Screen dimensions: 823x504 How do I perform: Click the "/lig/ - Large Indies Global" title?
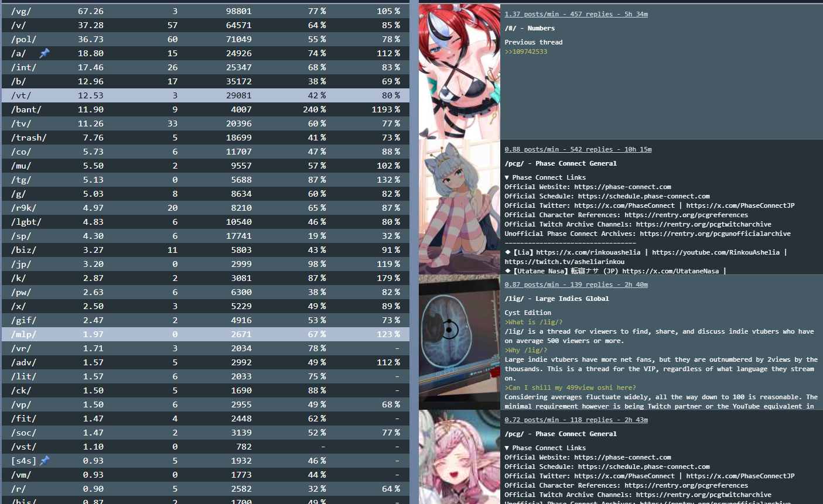tap(556, 299)
